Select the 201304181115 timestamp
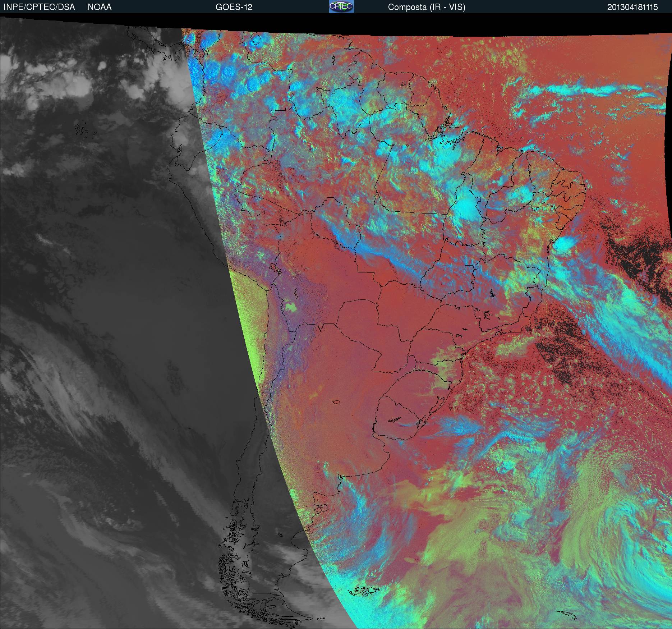The image size is (672, 629). (x=632, y=7)
